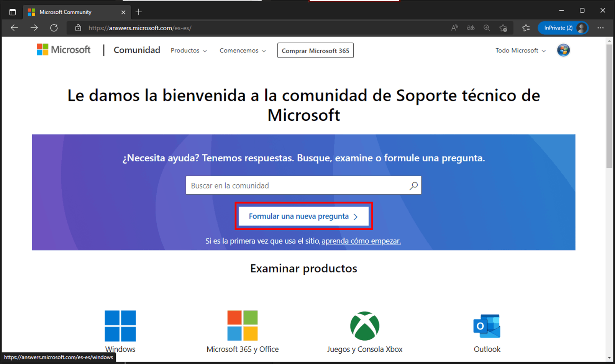
Task: Click the Microsoft logo in header
Action: click(x=64, y=50)
